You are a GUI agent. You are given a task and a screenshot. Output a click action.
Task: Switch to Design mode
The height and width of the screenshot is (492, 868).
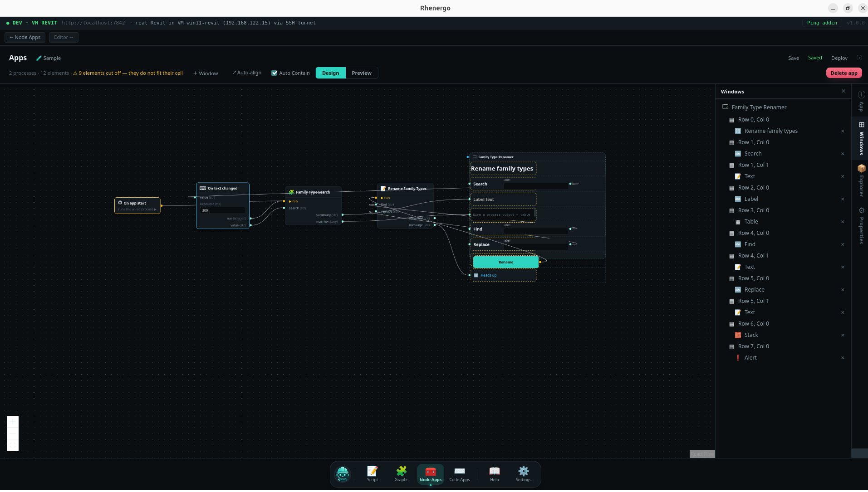click(x=330, y=73)
